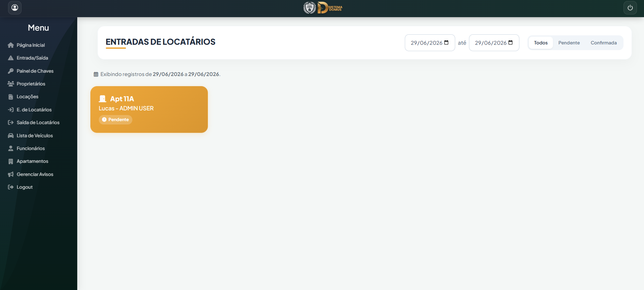
Task: Navigate to Proprietários
Action: coord(31,84)
